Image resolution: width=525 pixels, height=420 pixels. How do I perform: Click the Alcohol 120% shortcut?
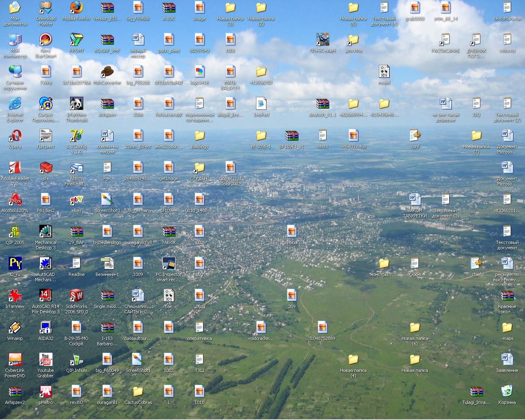tap(15, 200)
